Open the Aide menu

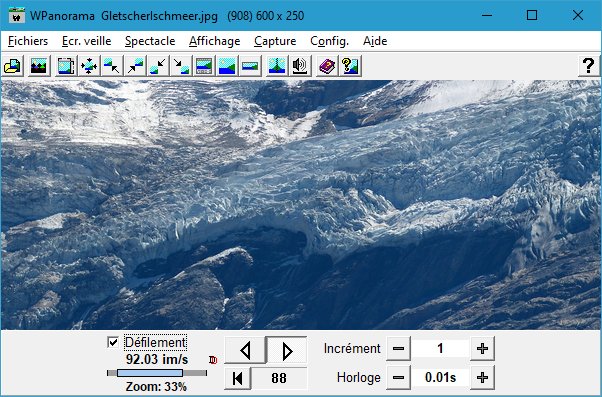tap(375, 41)
